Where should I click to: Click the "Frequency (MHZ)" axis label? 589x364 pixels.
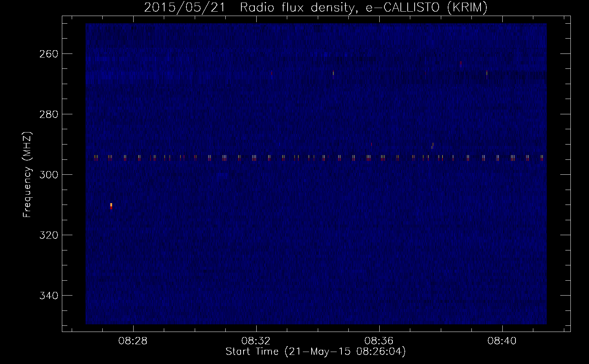tap(27, 175)
